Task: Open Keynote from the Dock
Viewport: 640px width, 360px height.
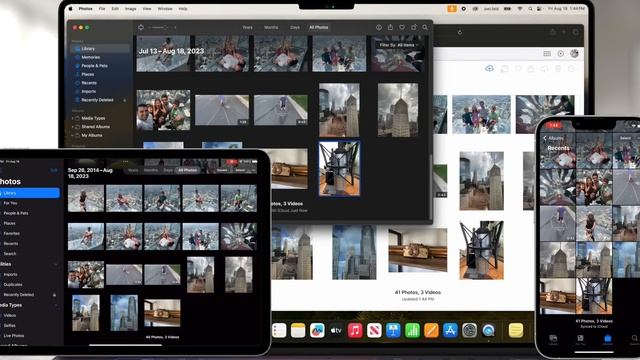Action: [x=393, y=330]
